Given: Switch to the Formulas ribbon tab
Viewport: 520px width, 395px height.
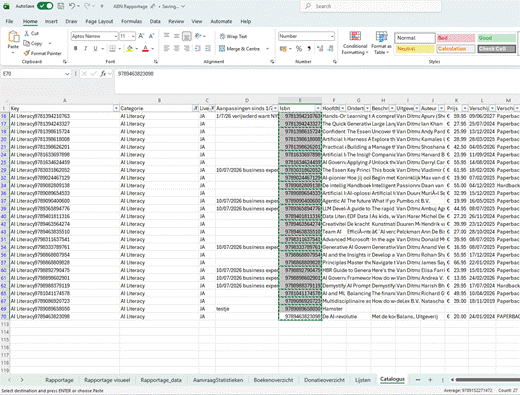Looking at the screenshot, I should pyautogui.click(x=131, y=21).
